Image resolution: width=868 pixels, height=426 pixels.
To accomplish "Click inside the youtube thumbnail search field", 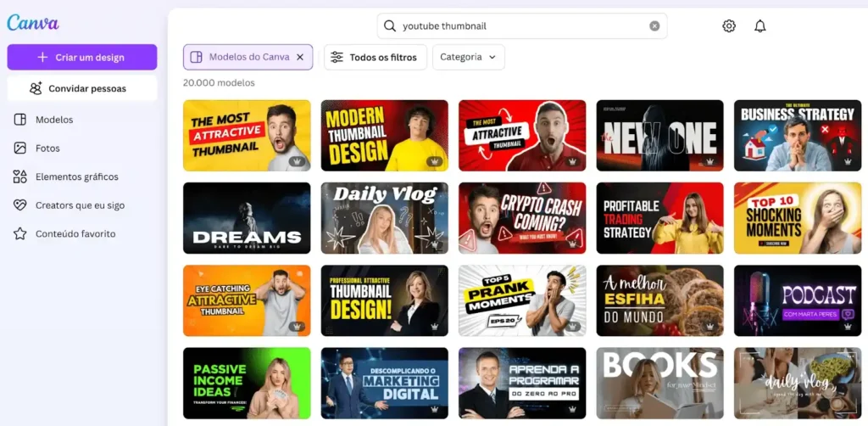I will click(x=522, y=26).
